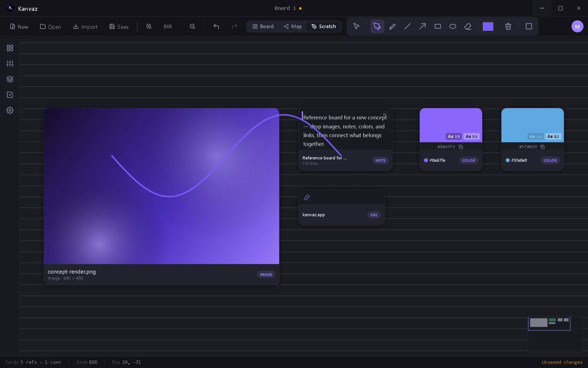Switch to the Board view tab

click(263, 26)
